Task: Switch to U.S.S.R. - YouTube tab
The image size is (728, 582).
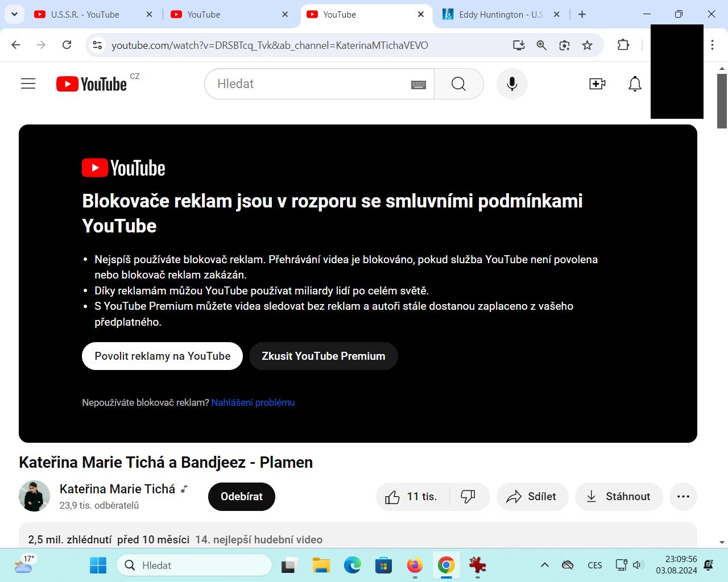Action: coord(85,15)
